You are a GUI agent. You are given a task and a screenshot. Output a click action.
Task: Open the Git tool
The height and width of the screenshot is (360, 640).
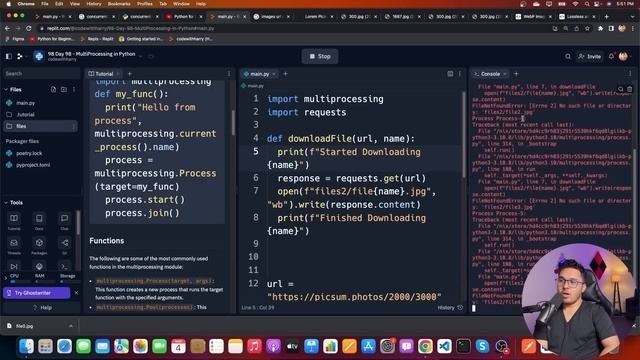[x=64, y=246]
